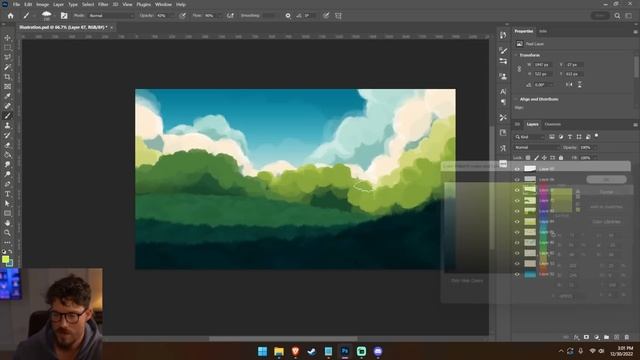This screenshot has width=640, height=360.
Task: Select the Move tool
Action: (7, 38)
